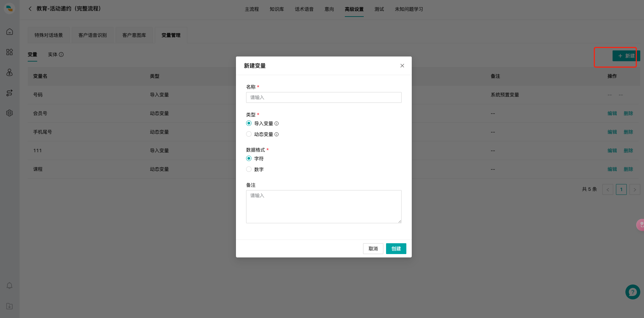Open the apps grid icon in the sidebar
Screen dimensions: 644x318
click(9, 52)
